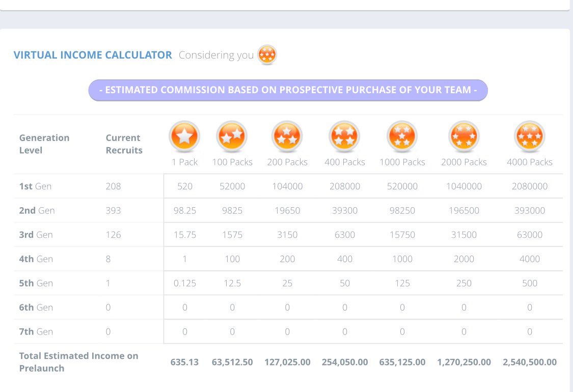Click the 104000 value in 1st Gen row

point(287,186)
